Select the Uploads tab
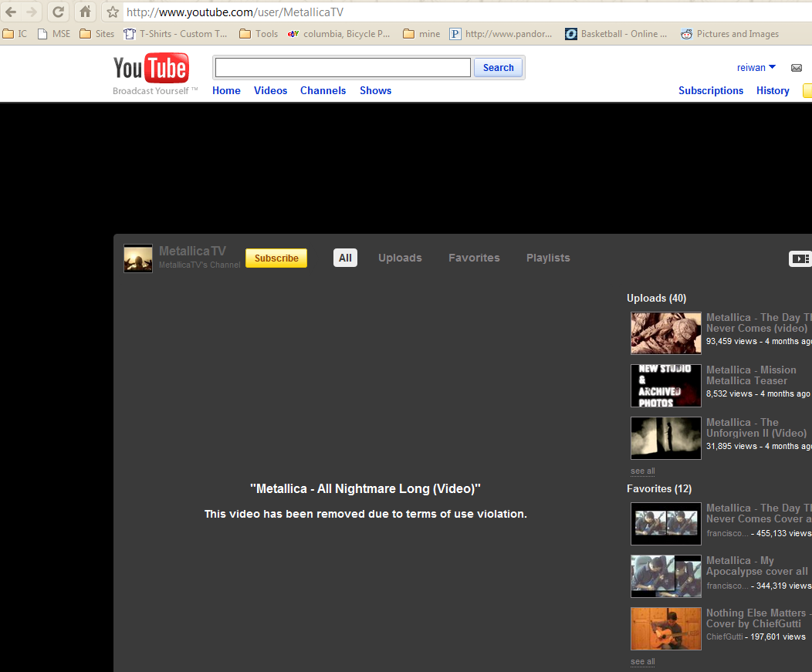 (400, 258)
